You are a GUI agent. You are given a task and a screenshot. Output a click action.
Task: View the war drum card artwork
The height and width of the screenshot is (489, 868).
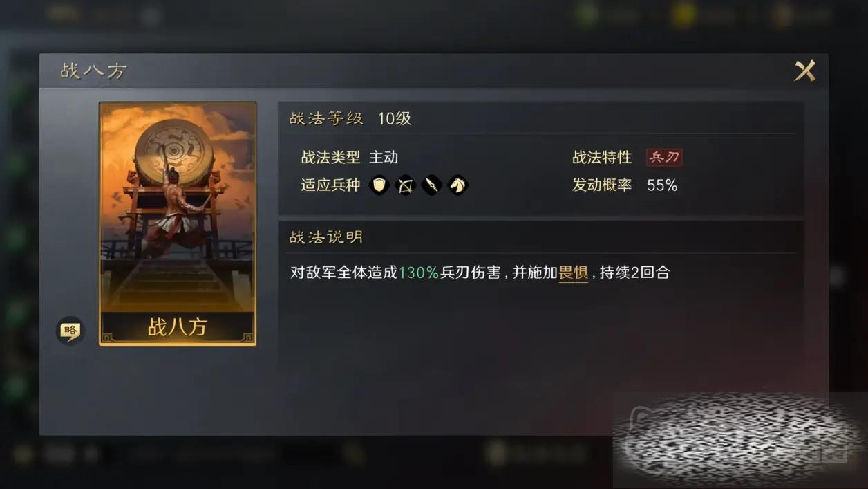click(178, 207)
